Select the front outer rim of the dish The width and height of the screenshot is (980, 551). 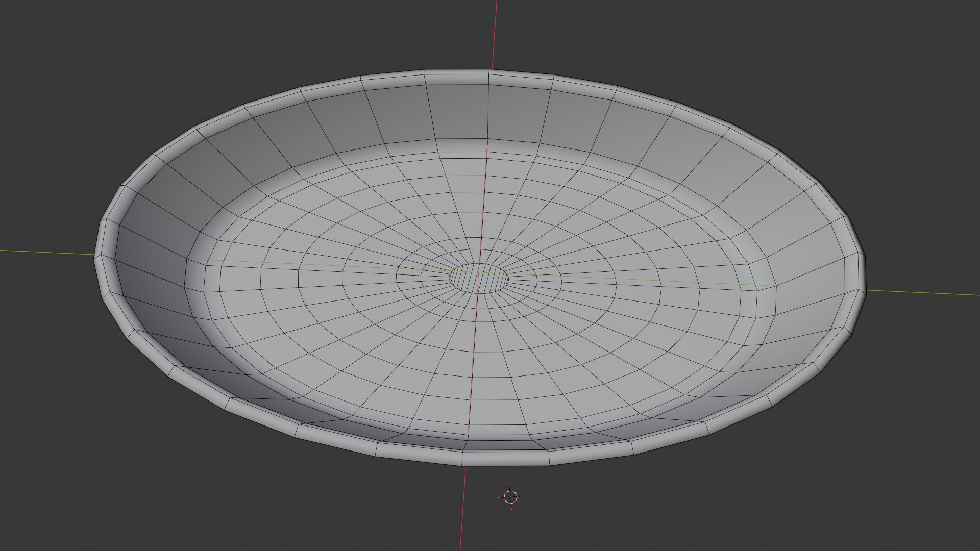(463, 457)
